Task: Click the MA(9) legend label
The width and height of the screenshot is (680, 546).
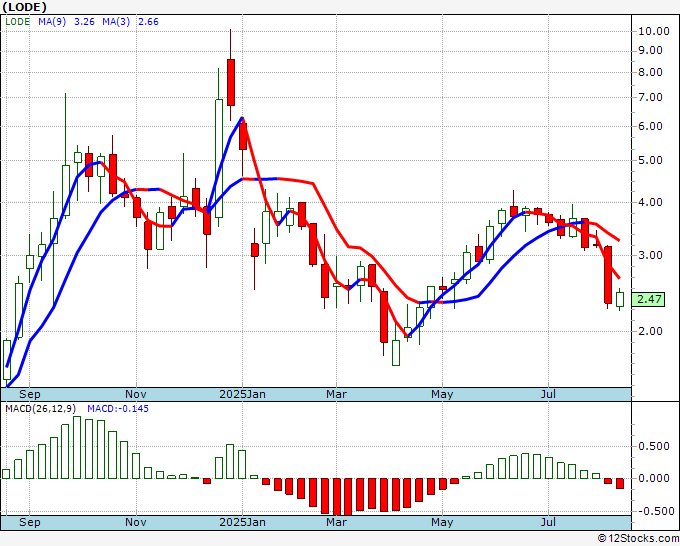Action: (x=52, y=22)
